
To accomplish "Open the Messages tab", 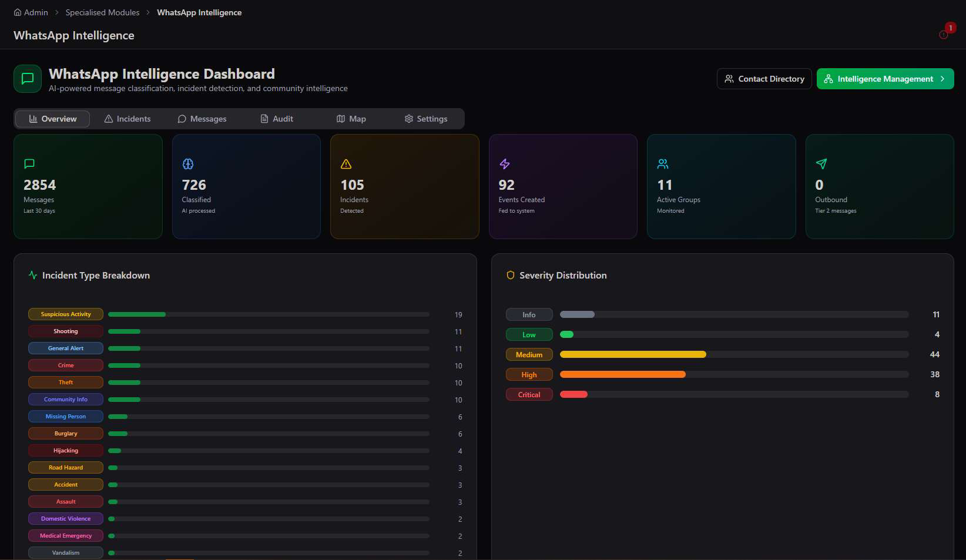I will [202, 119].
